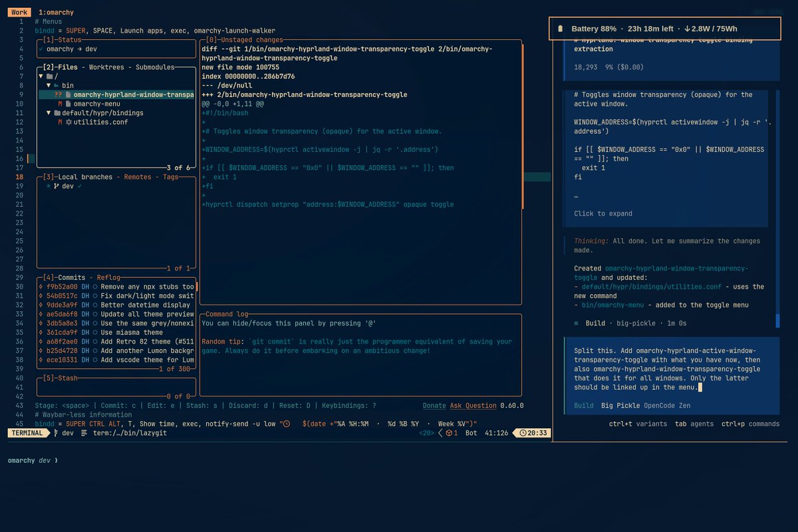
Task: Select utilities.conf file row
Action: tap(116, 122)
